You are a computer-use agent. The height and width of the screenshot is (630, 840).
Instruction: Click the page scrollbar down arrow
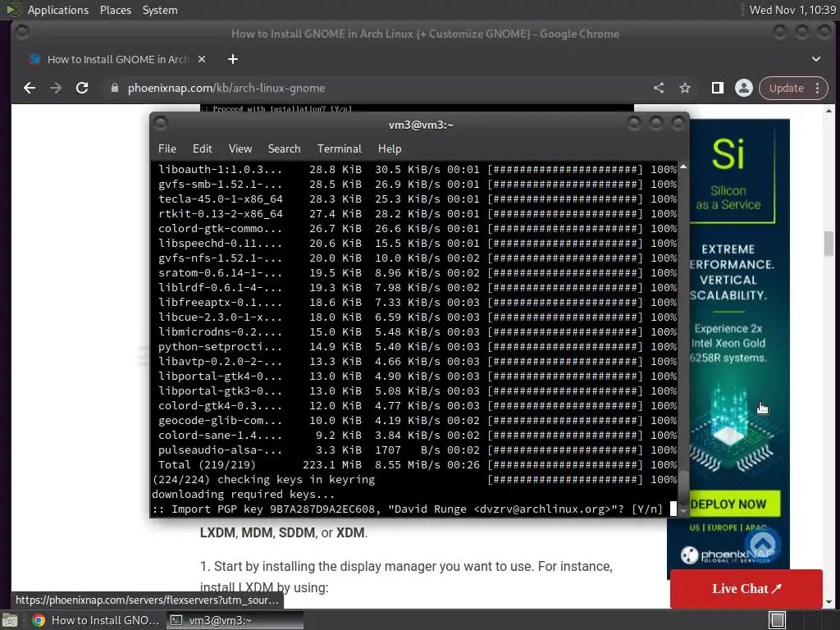click(x=829, y=601)
